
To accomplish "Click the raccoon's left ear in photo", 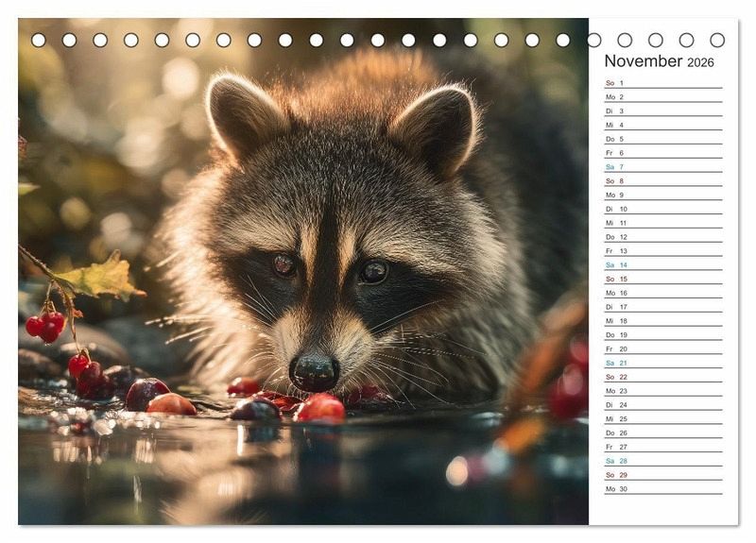I will (242, 116).
